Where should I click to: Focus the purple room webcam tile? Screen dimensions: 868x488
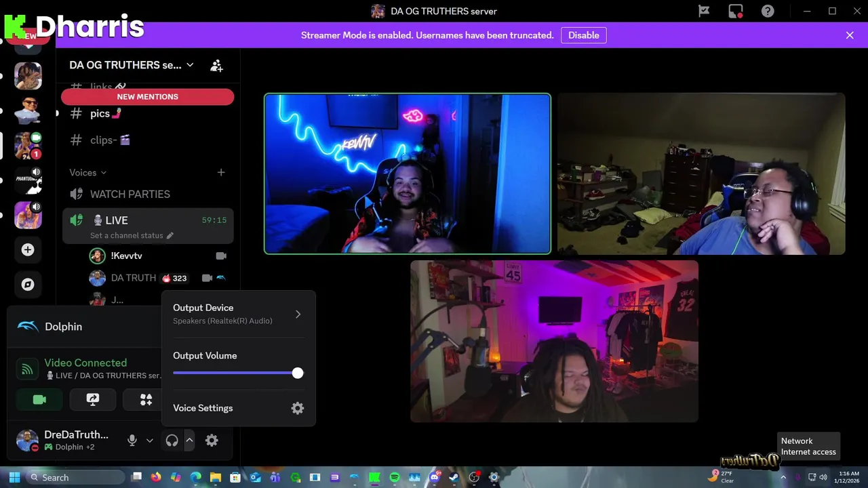coord(554,341)
